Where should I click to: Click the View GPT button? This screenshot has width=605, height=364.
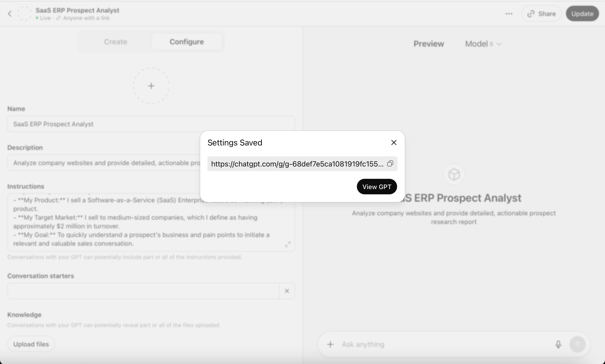[x=377, y=187]
